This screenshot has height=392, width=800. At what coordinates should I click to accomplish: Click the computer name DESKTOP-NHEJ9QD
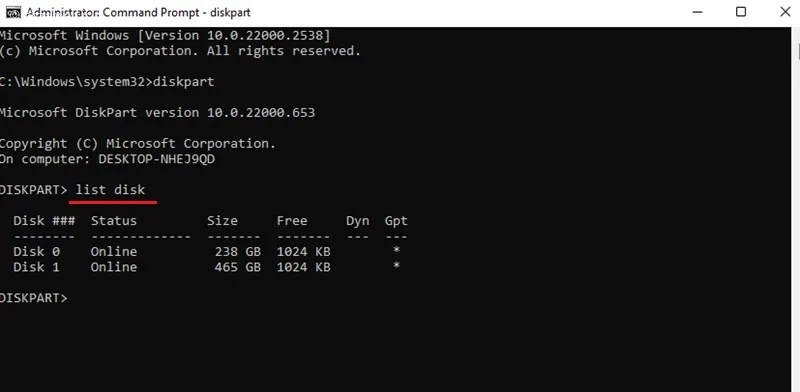(157, 159)
